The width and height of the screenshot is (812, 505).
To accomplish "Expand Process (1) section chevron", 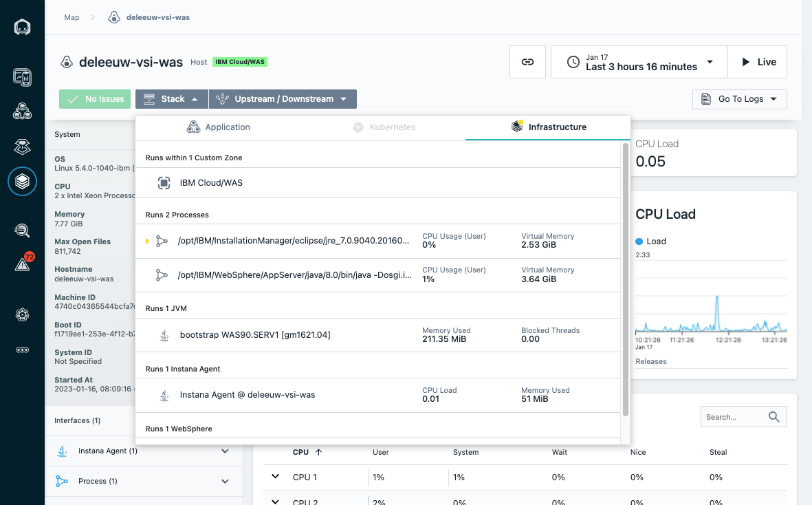I will point(226,481).
